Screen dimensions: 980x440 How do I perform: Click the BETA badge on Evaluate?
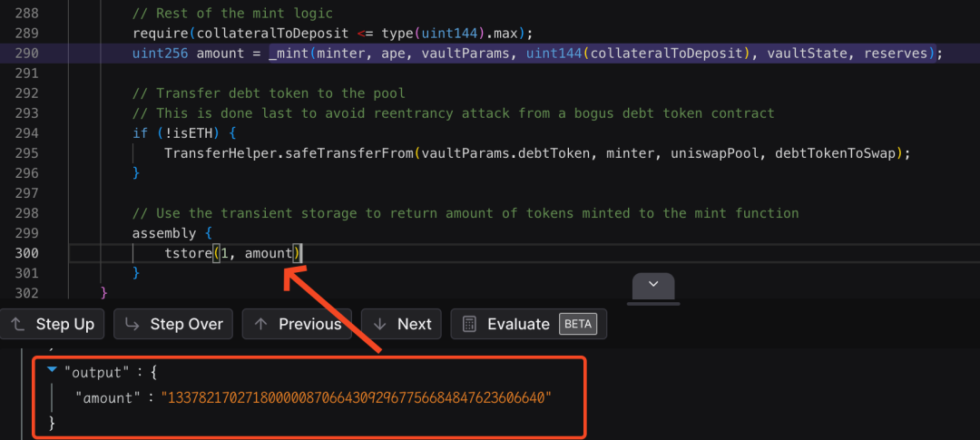coord(578,324)
